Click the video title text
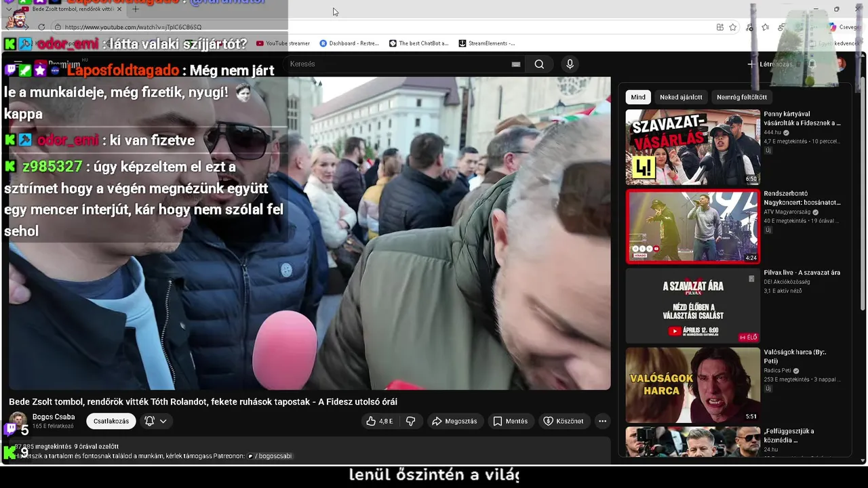The height and width of the screenshot is (488, 868). (203, 402)
